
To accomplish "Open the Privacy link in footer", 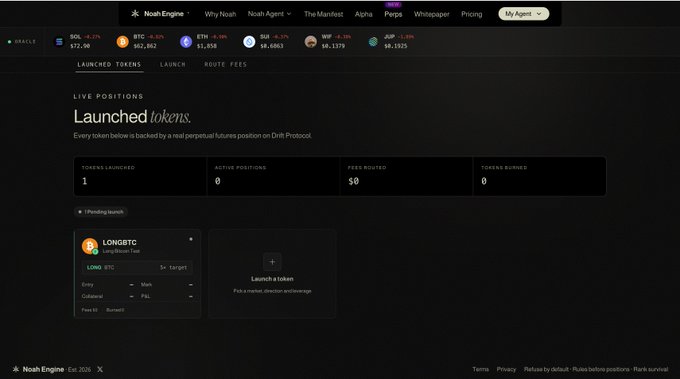I will pyautogui.click(x=506, y=369).
